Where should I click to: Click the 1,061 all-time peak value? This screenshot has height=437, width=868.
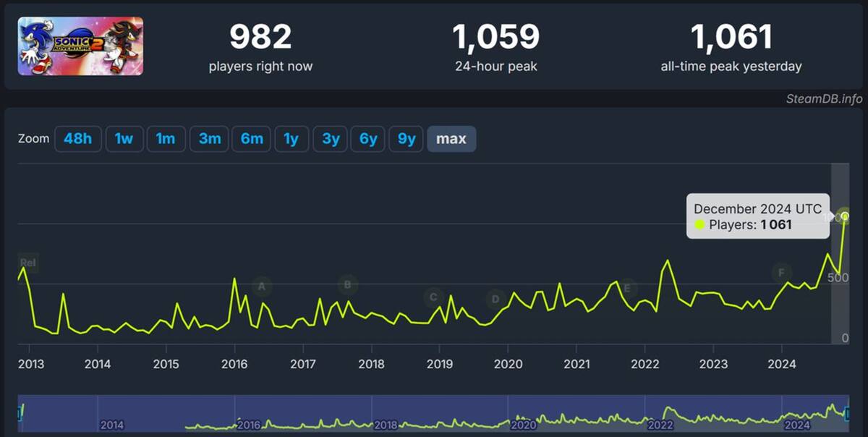tap(731, 37)
